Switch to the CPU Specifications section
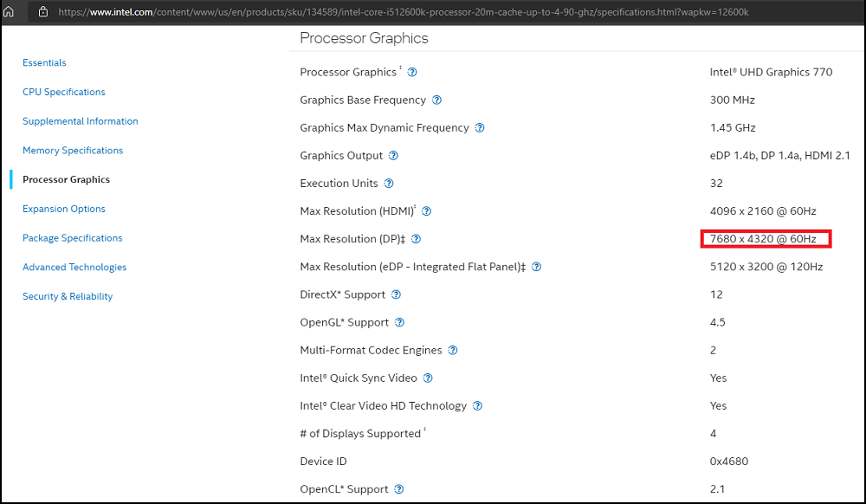This screenshot has width=866, height=504. pyautogui.click(x=63, y=92)
